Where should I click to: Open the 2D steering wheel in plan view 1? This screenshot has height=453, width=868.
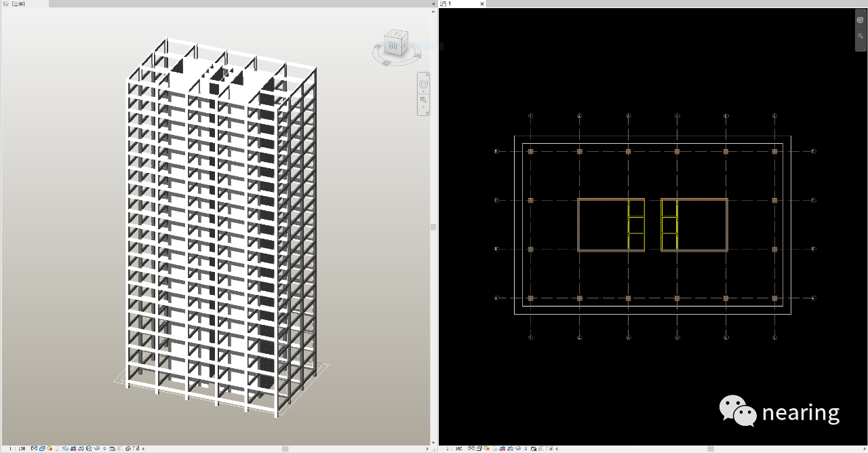tap(860, 20)
